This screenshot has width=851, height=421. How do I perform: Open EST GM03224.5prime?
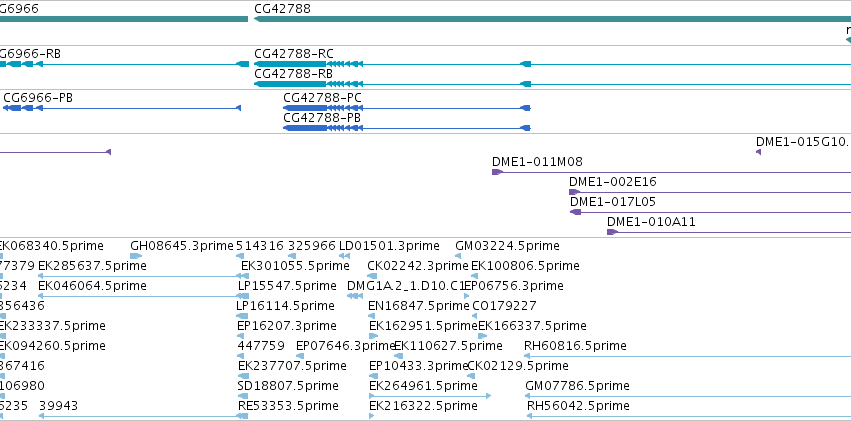[x=507, y=246]
